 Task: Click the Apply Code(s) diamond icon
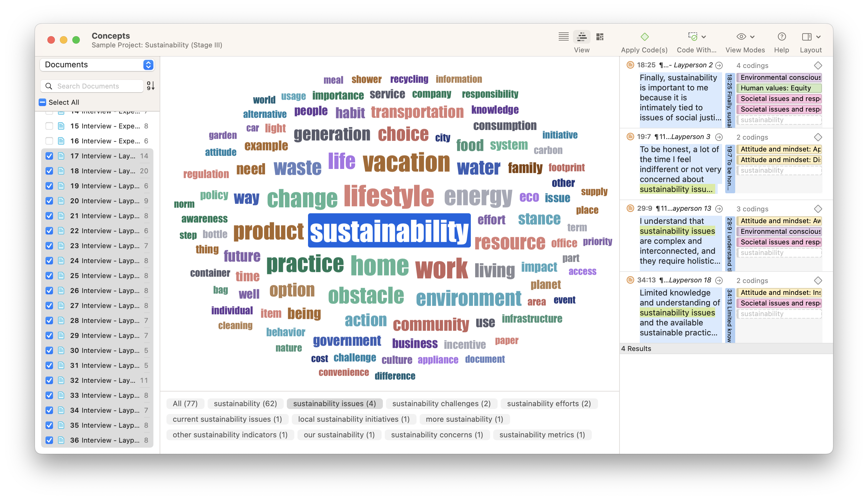point(644,37)
